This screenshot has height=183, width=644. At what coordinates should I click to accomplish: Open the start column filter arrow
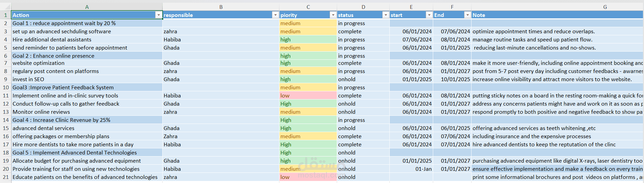(429, 15)
